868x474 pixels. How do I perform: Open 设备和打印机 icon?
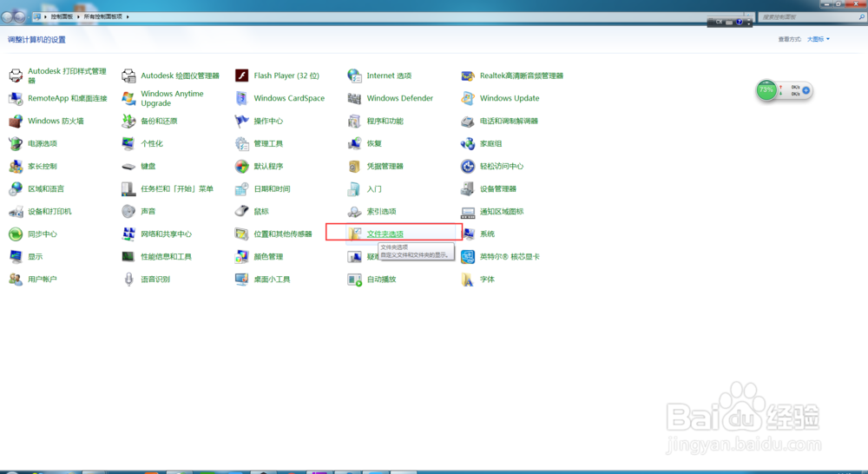pyautogui.click(x=16, y=212)
